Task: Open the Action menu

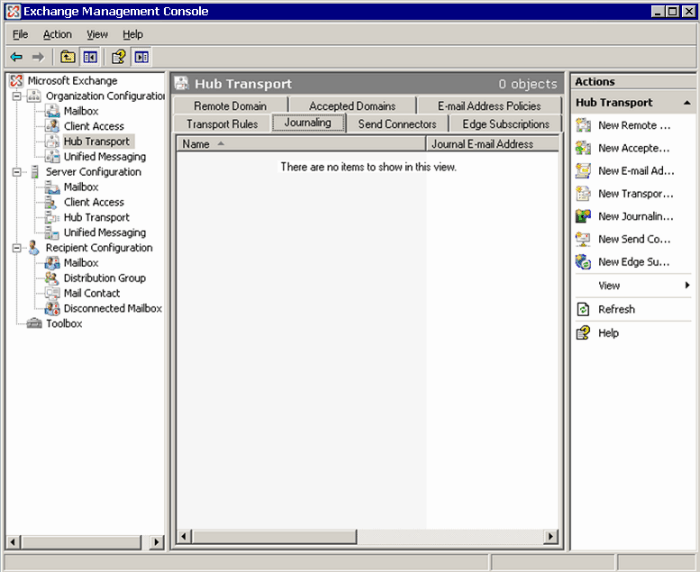Action: (57, 34)
